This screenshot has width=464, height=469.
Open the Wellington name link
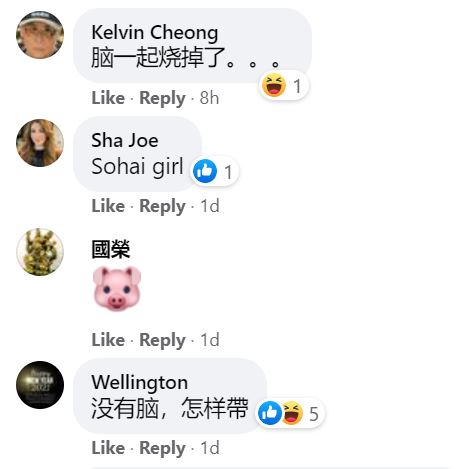point(140,383)
